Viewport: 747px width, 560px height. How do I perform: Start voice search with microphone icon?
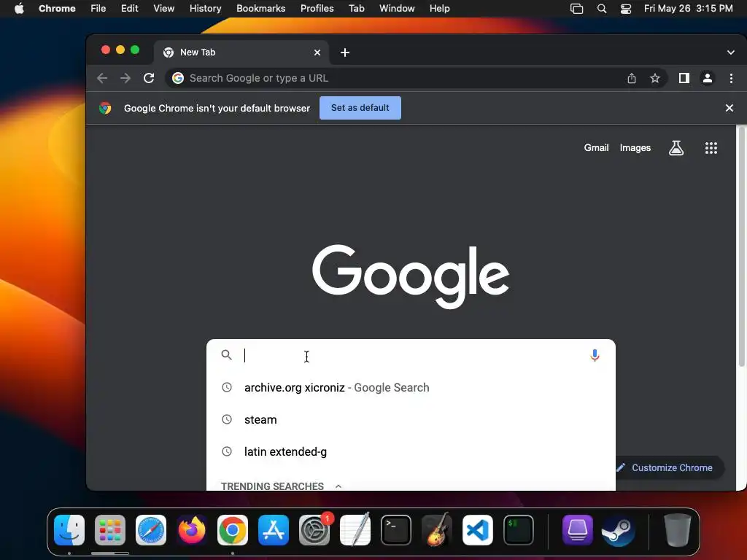595,355
